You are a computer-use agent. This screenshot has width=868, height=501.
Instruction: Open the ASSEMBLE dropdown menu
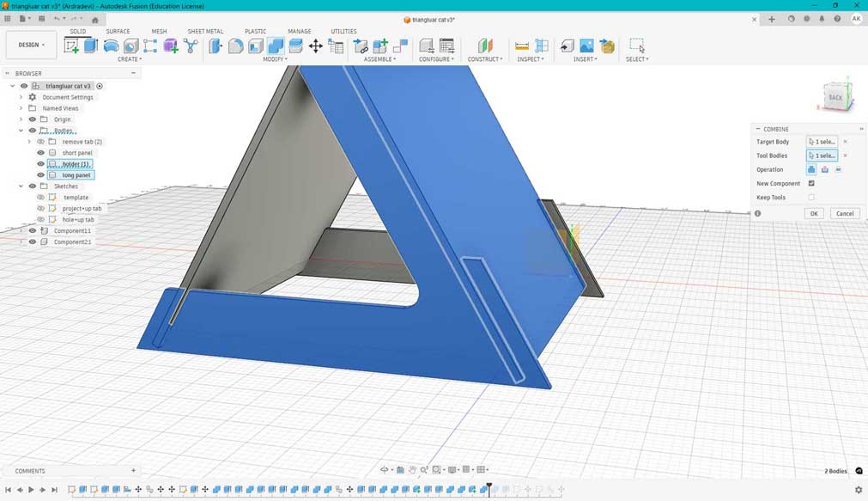(379, 59)
